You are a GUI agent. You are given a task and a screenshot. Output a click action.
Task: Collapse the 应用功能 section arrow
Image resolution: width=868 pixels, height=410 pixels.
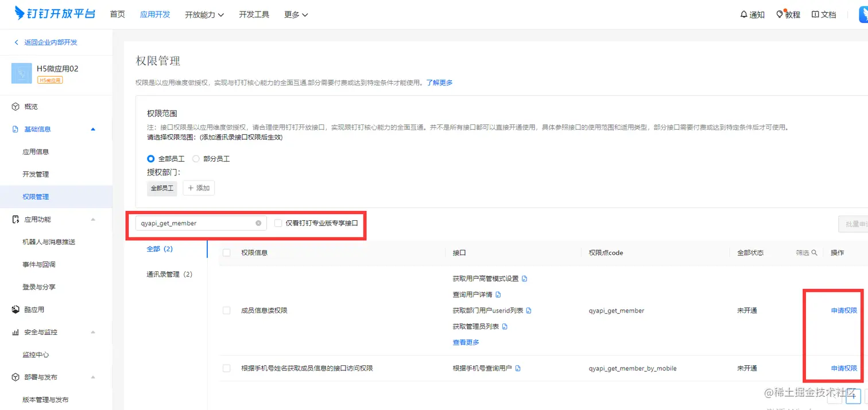tap(93, 220)
